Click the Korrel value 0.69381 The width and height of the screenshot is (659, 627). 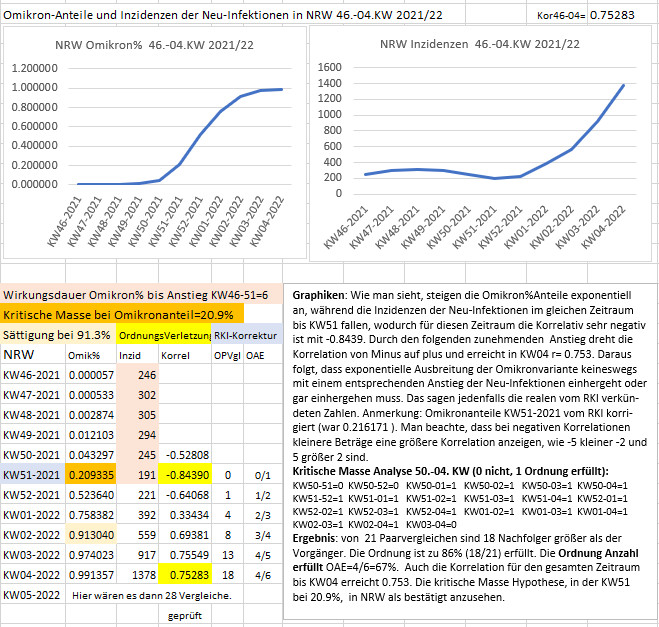185,535
